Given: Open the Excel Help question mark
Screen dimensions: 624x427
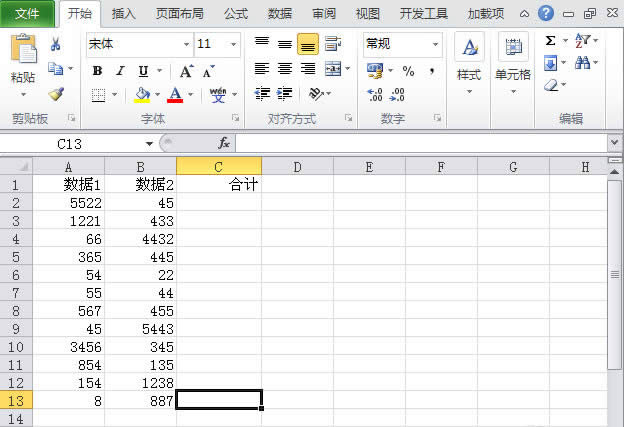Looking at the screenshot, I should [x=546, y=14].
